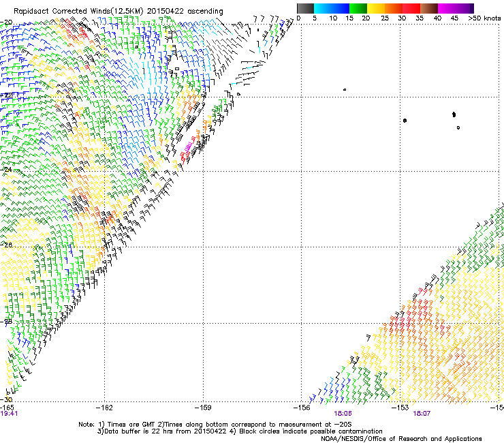Click the note line about GMT times
This screenshot has width=504, height=443.
point(215,425)
